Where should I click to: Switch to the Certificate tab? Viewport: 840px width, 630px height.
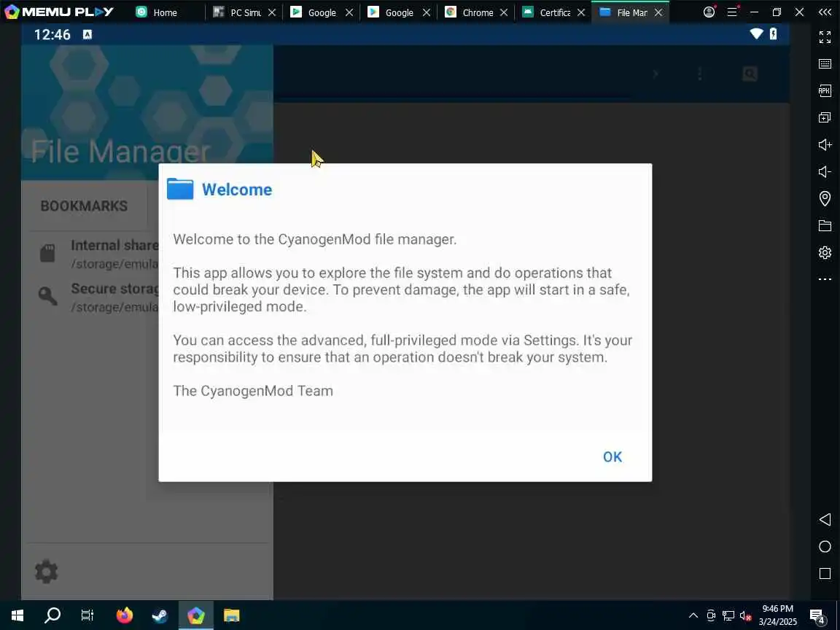pyautogui.click(x=546, y=12)
